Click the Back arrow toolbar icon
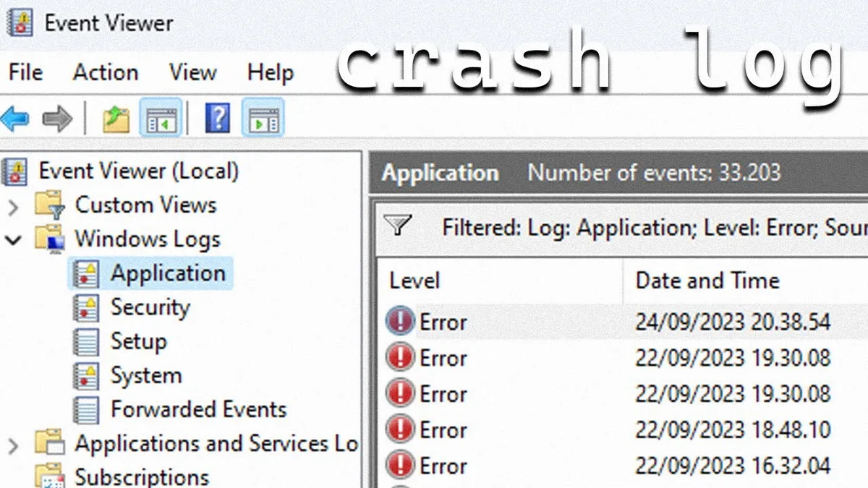This screenshot has height=488, width=868. (x=14, y=119)
